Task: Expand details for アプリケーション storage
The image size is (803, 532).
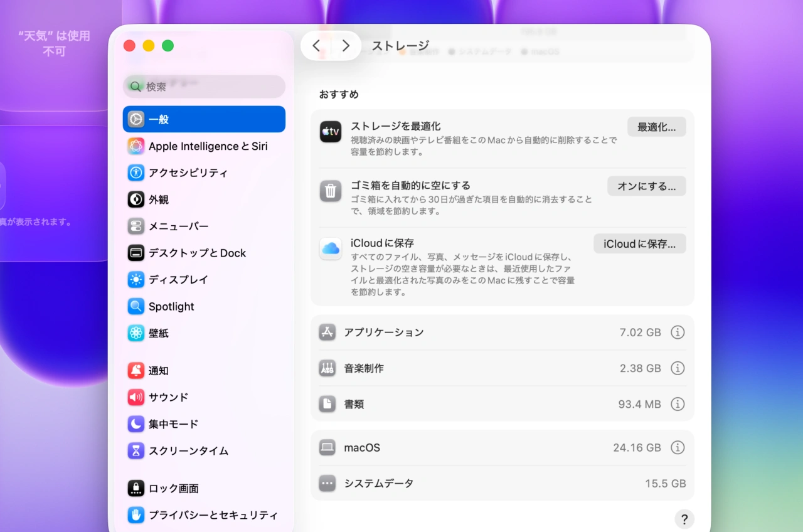Action: click(678, 332)
